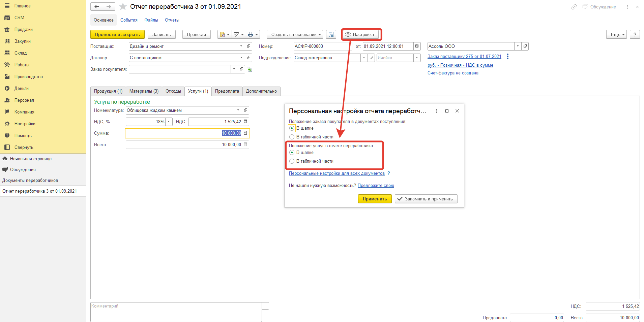Viewport: 644px width, 322px height.
Task: Open the Производство section
Action: [x=28, y=76]
